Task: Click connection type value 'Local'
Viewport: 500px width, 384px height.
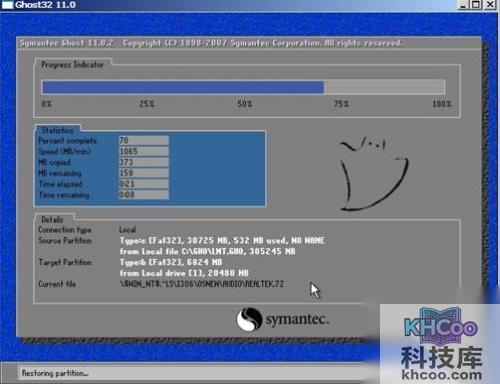Action: [128, 230]
